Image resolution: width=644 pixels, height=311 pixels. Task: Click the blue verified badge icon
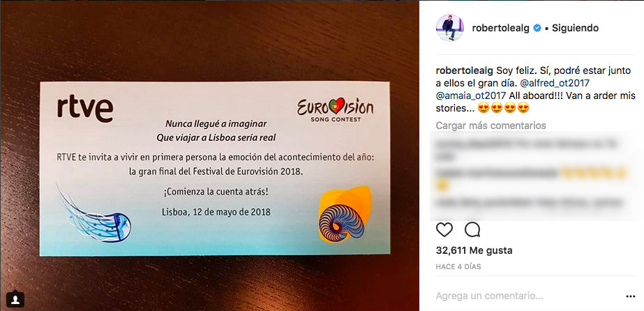537,29
